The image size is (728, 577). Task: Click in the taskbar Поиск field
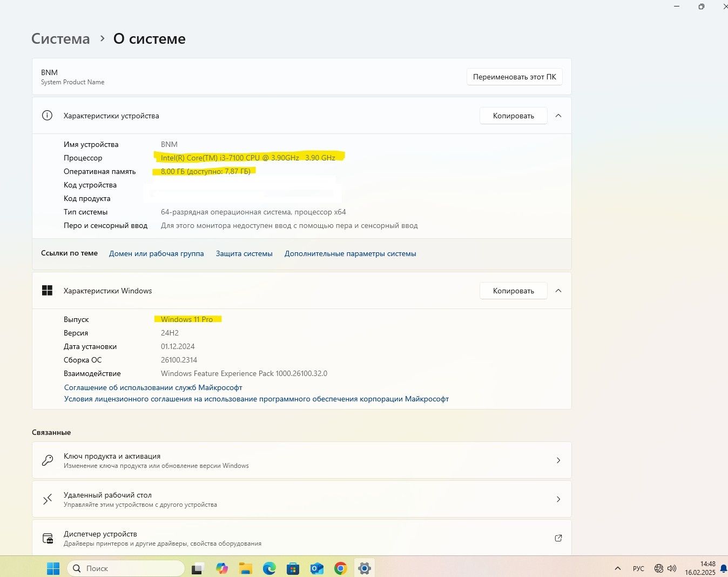[126, 568]
